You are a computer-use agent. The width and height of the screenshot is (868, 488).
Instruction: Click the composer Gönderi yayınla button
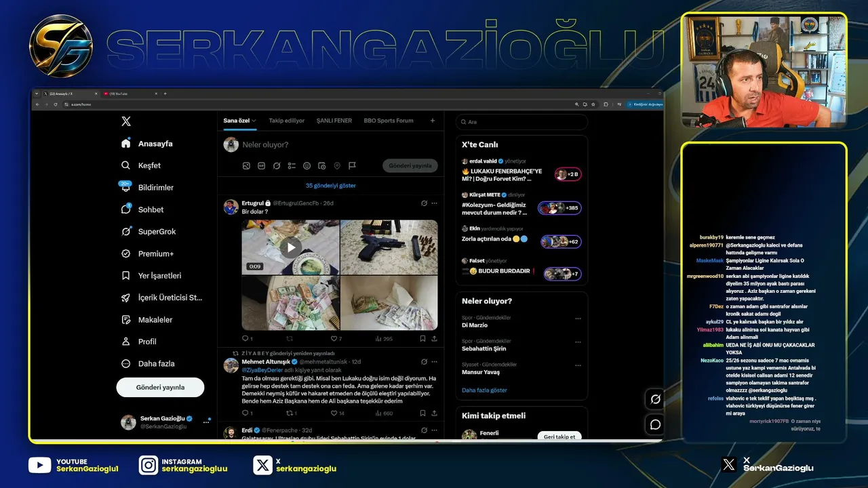click(x=410, y=165)
